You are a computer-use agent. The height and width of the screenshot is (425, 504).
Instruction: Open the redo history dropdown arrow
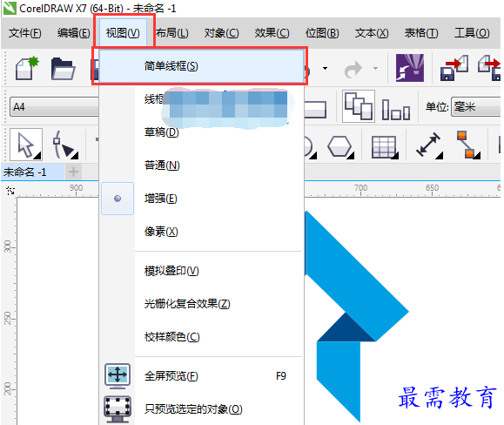coord(375,68)
